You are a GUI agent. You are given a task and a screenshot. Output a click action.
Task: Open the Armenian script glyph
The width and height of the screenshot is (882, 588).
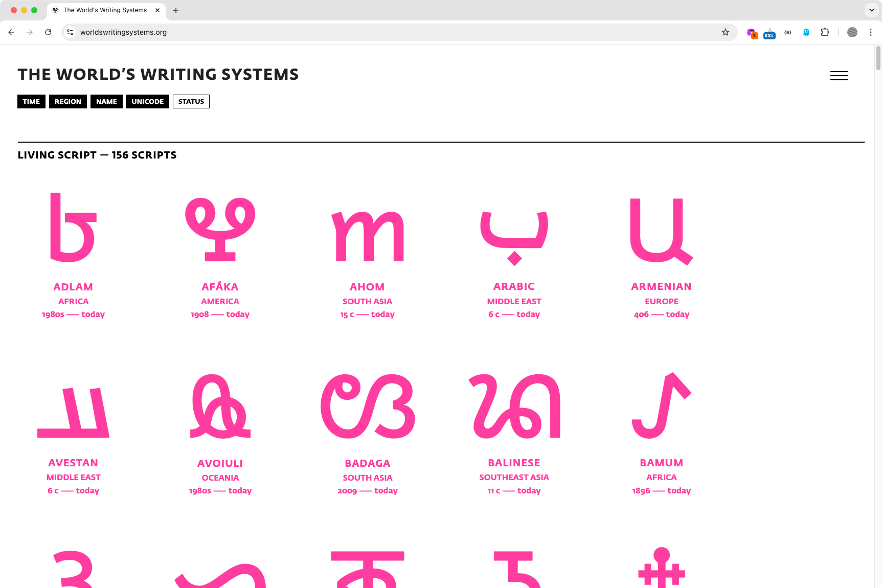coord(661,231)
